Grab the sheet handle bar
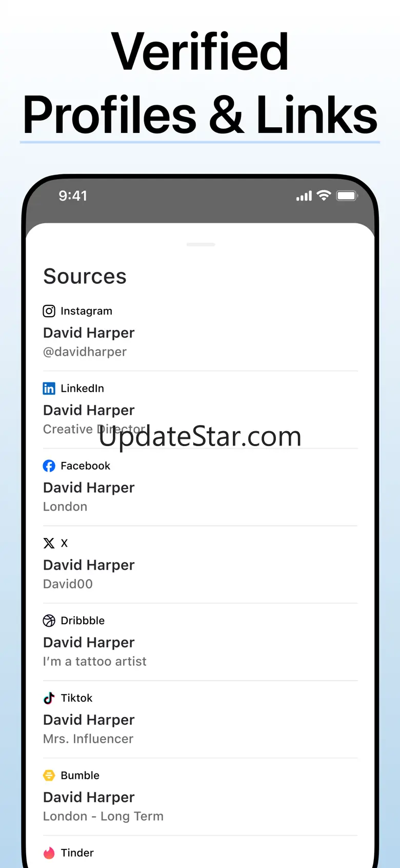The width and height of the screenshot is (400, 868). pos(201,245)
